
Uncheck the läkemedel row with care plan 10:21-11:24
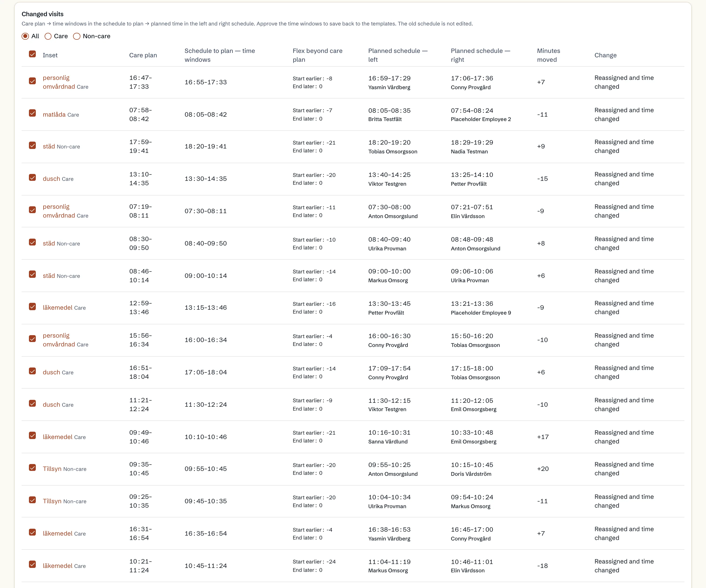tap(32, 564)
